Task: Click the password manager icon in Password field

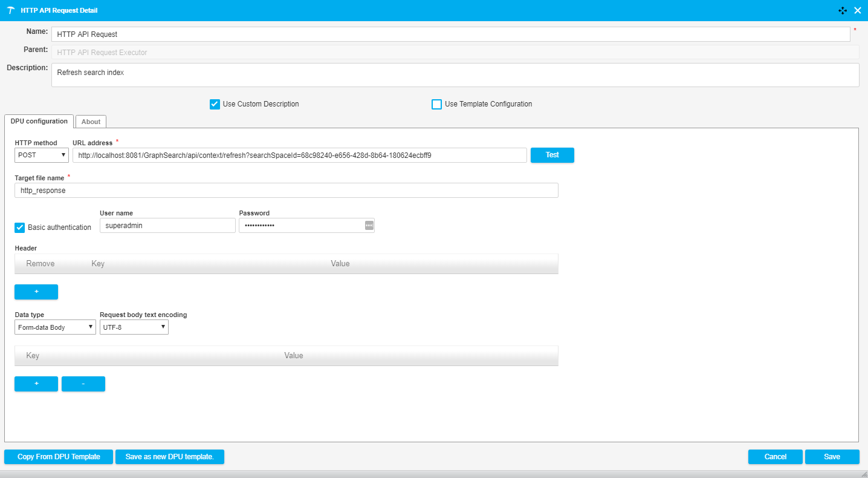Action: 369,225
